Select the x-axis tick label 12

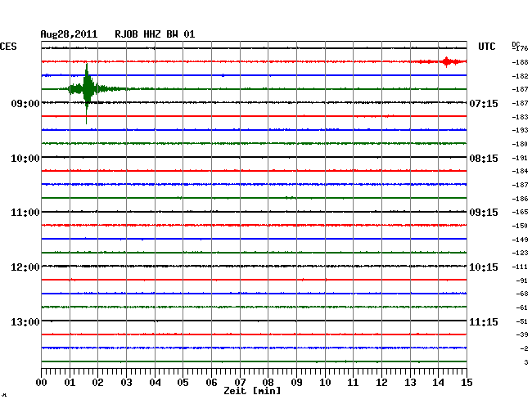pos(381,383)
